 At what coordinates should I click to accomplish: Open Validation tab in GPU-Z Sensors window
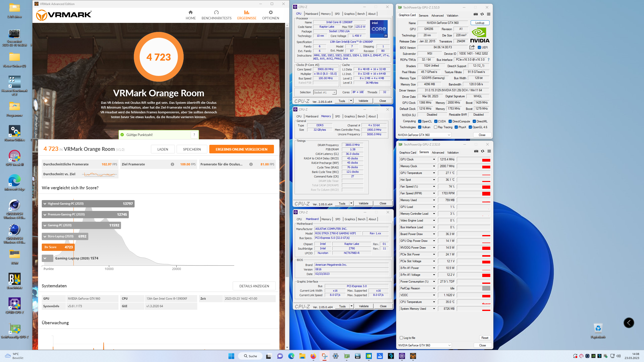pos(453,152)
